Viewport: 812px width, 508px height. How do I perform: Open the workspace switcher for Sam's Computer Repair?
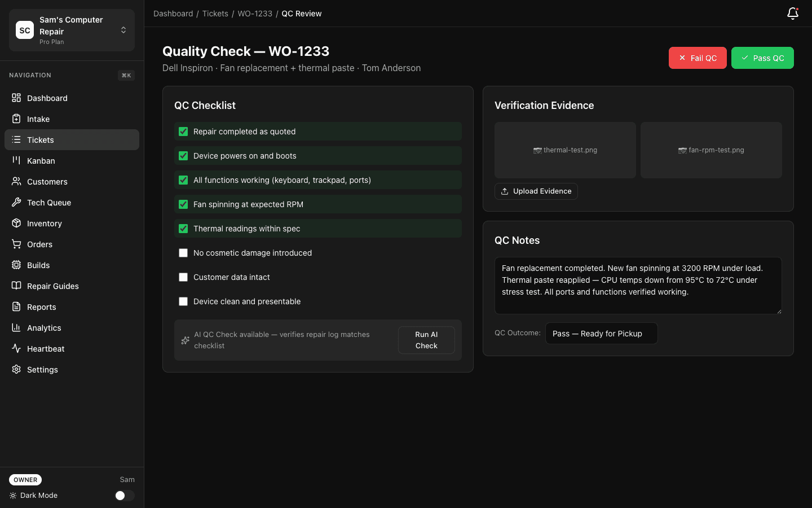click(x=123, y=30)
